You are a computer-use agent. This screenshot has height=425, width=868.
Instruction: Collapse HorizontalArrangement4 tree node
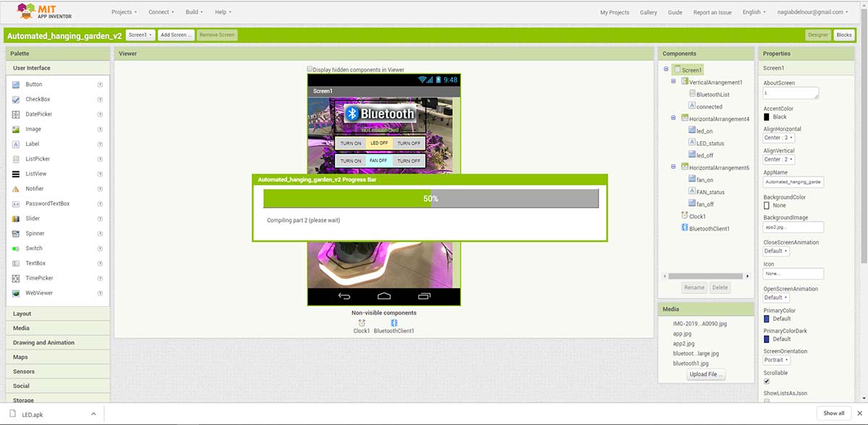(673, 118)
